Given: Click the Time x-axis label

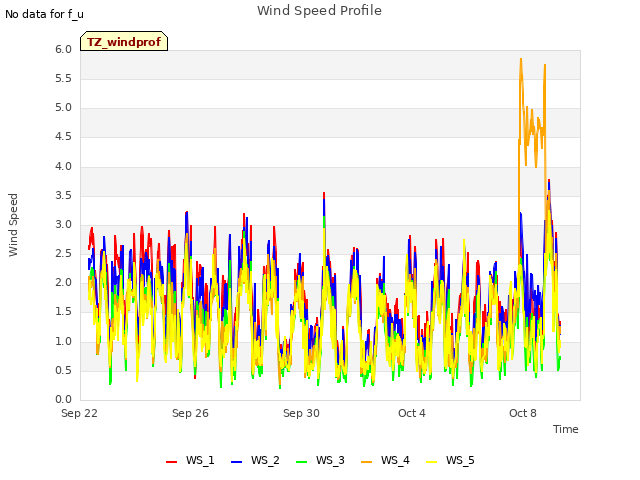Looking at the screenshot, I should (566, 429).
